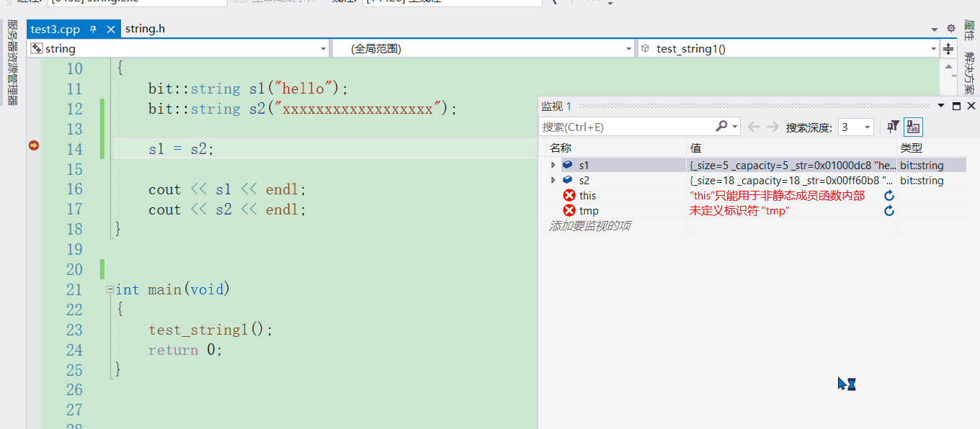Open the document tab overflow dropdown arrow
Screen dimensions: 980x429
pyautogui.click(x=935, y=30)
